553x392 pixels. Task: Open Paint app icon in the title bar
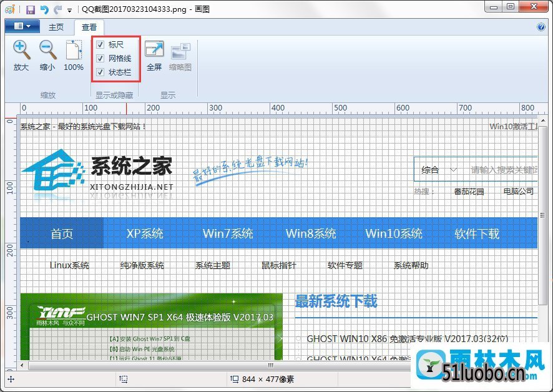pyautogui.click(x=10, y=9)
